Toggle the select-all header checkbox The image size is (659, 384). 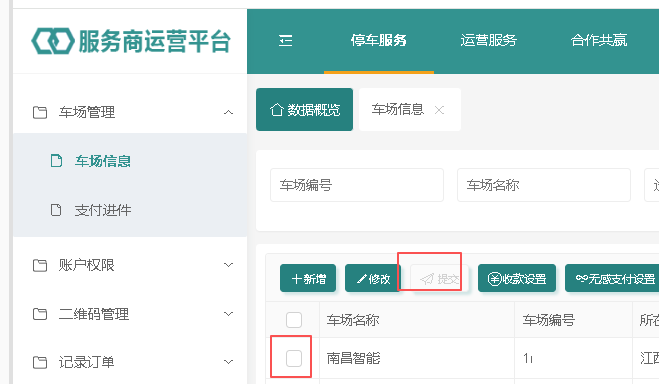tap(294, 320)
